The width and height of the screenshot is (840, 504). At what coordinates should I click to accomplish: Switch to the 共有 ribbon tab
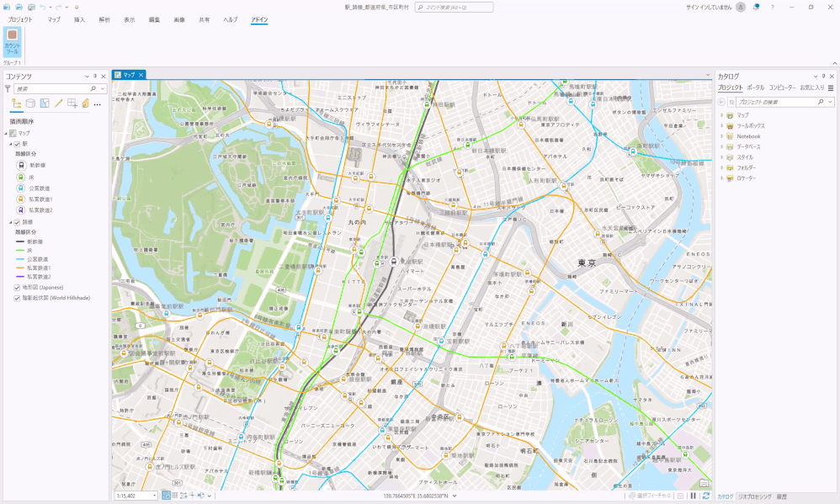point(204,20)
